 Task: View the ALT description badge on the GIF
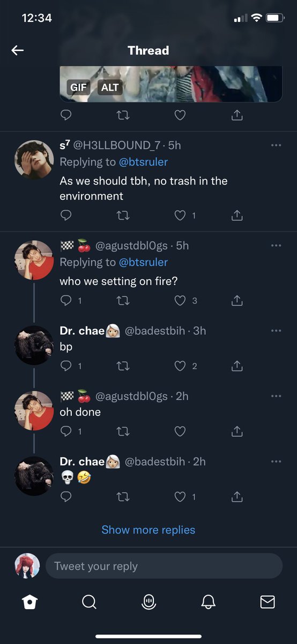pos(110,87)
